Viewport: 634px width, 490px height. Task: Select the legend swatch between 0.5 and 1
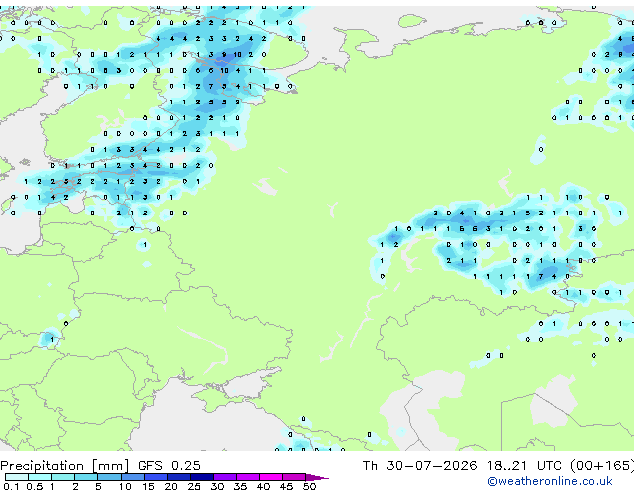pyautogui.click(x=40, y=477)
